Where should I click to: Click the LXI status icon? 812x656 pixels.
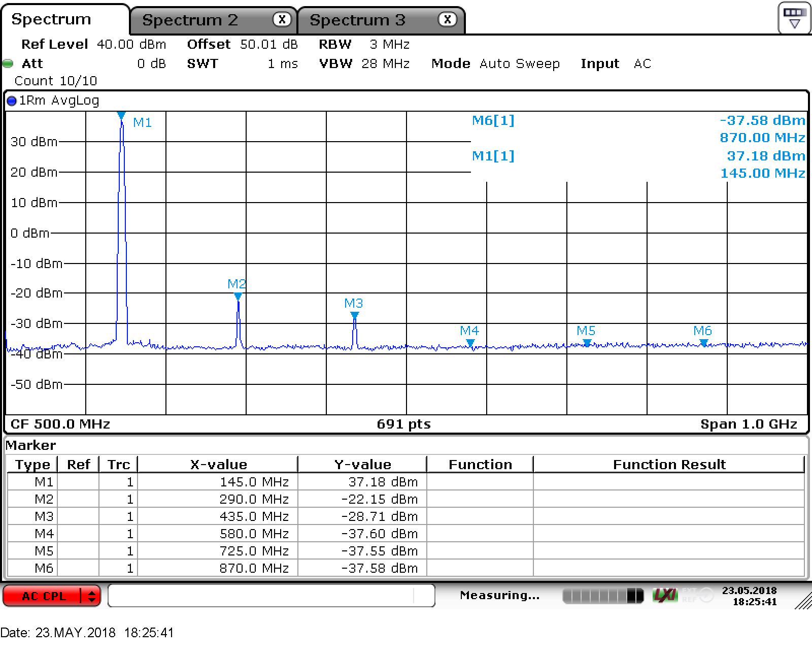point(665,595)
